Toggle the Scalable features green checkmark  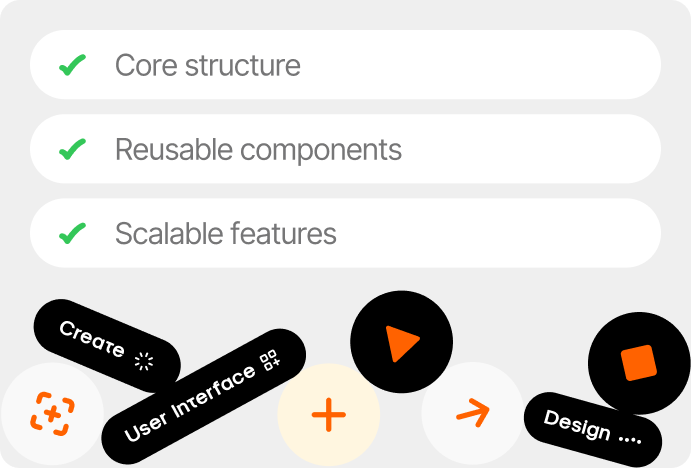coord(72,234)
